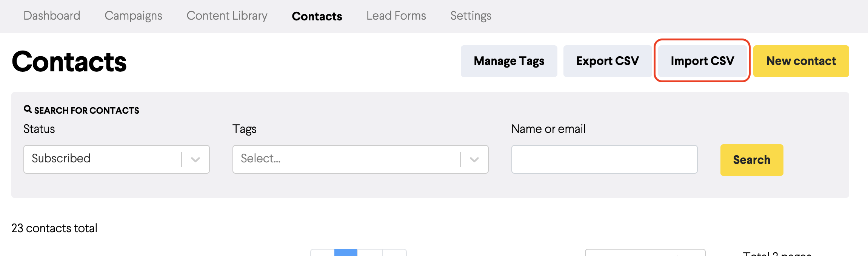Viewport: 868px width, 256px height.
Task: Expand the Status field chevron arrow
Action: 195,159
